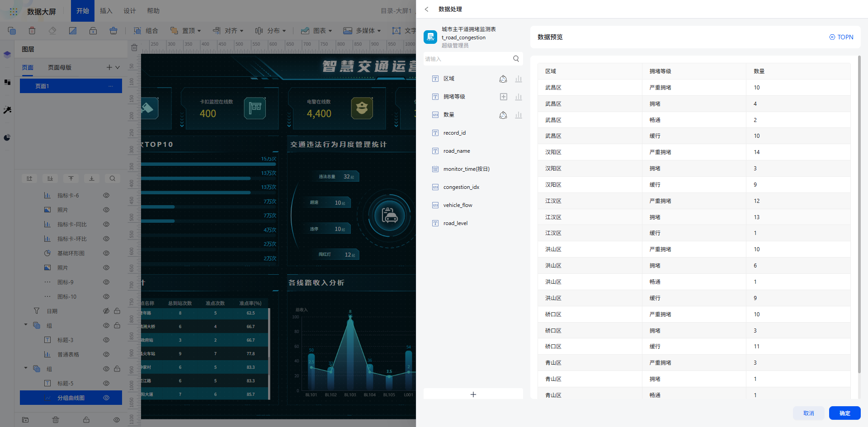Image resolution: width=868 pixels, height=427 pixels.
Task: Open the 对齐 dropdown
Action: (228, 31)
